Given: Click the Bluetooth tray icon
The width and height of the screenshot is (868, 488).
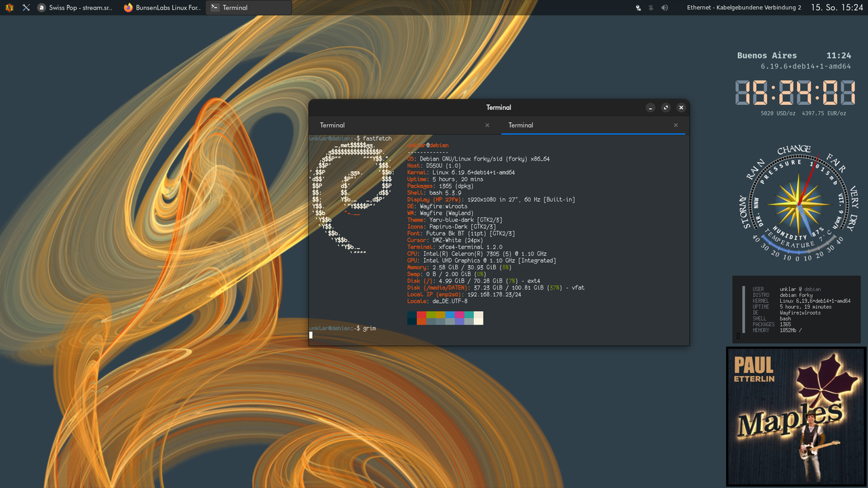Looking at the screenshot, I should tap(651, 7).
